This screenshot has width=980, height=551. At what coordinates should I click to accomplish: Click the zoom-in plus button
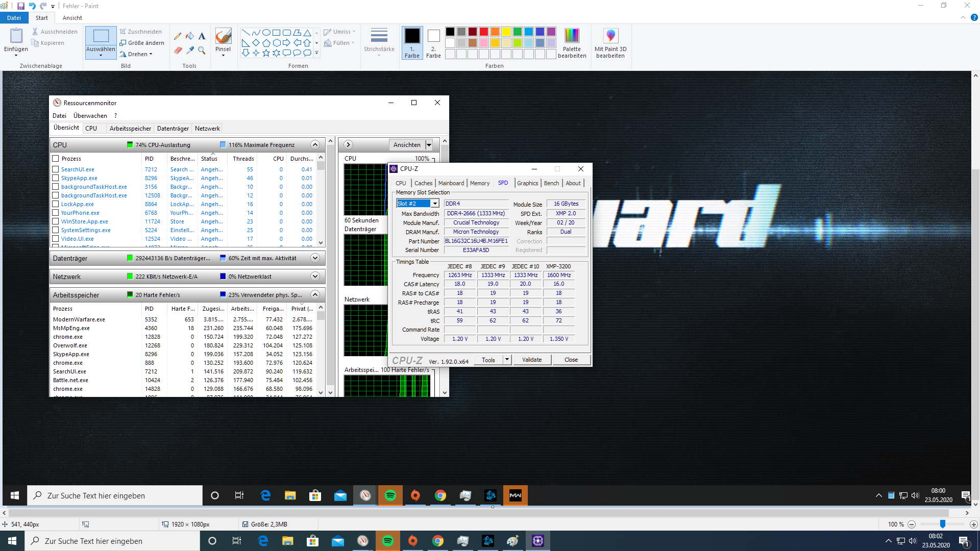[x=973, y=524]
